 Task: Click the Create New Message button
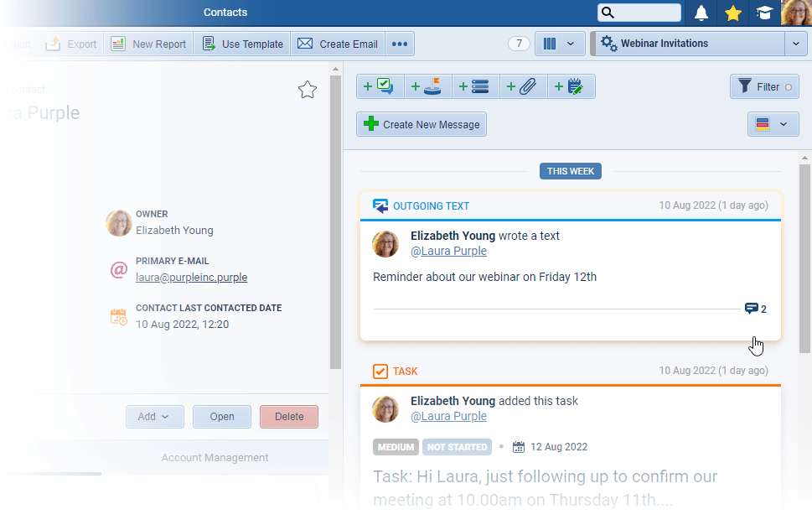(x=422, y=124)
